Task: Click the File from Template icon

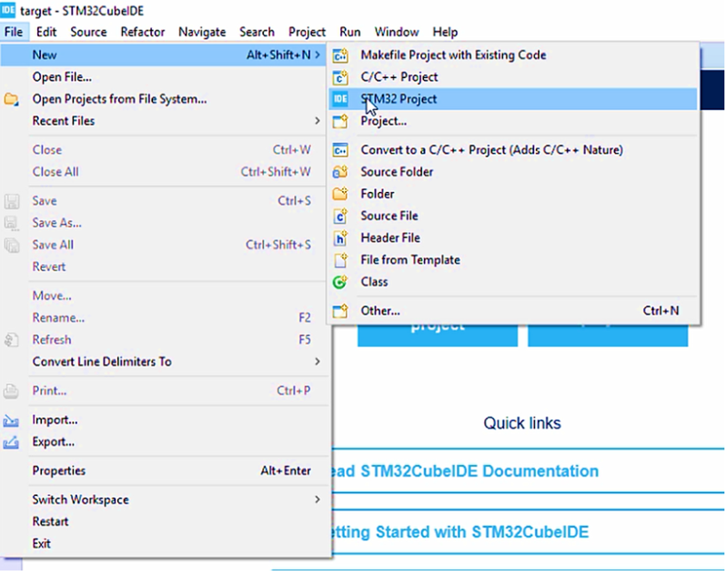Action: pyautogui.click(x=339, y=260)
